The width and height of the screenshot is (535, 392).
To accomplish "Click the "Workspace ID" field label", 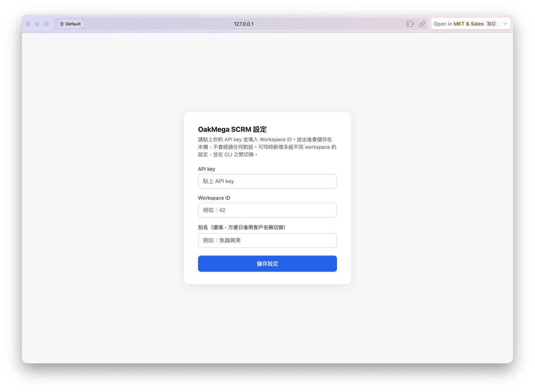I will tap(214, 198).
